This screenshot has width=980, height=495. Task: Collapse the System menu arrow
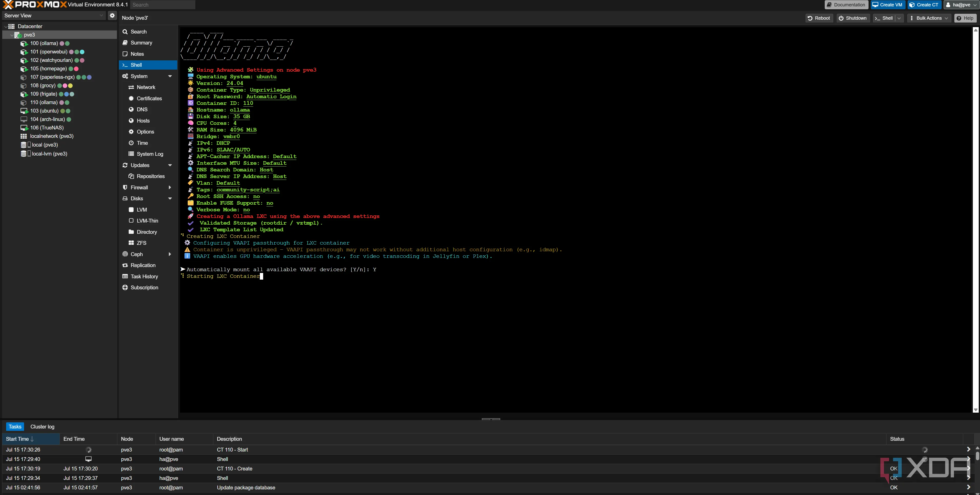click(x=170, y=76)
